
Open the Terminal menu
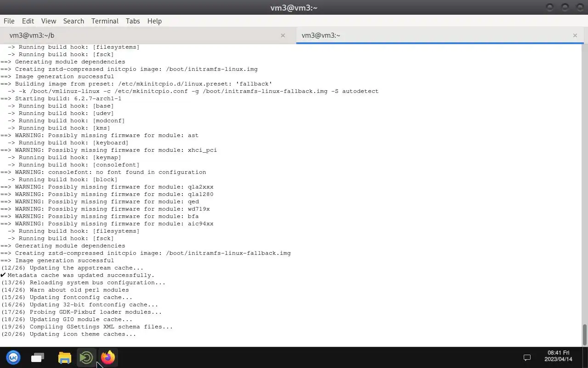105,21
